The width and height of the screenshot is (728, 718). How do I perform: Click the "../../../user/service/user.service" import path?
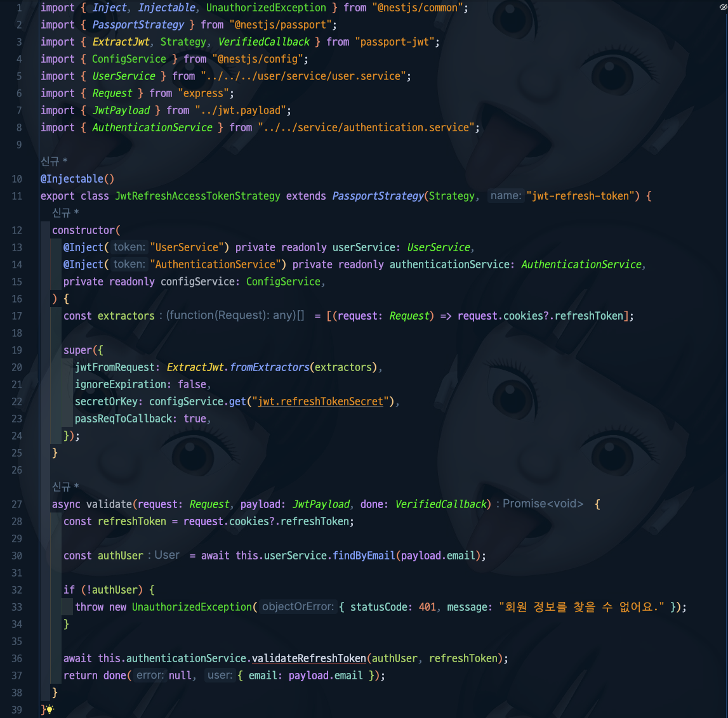(x=303, y=76)
